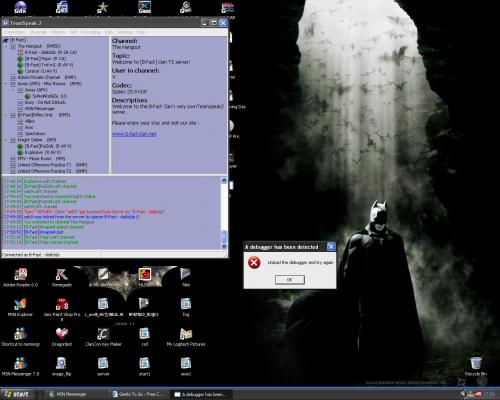Click the red error icon in debugger dialog
The height and width of the screenshot is (400, 500).
pos(254,263)
